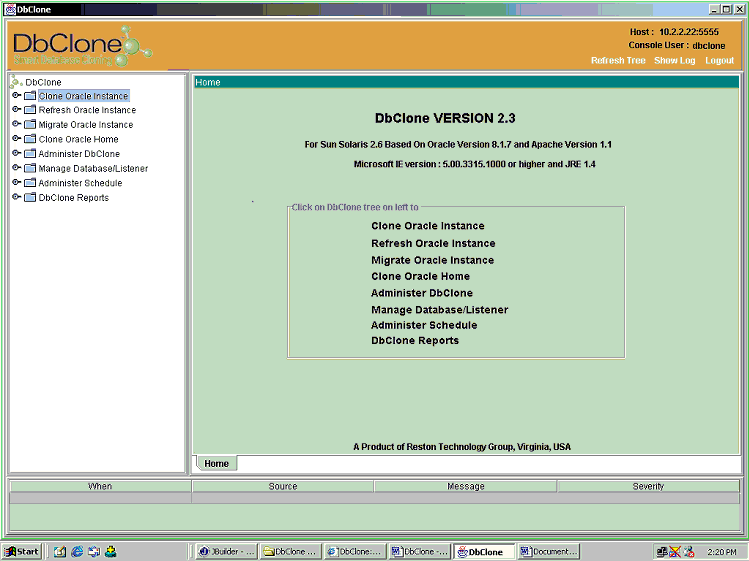Click folder icon beside Clone Oracle Home
The width and height of the screenshot is (749, 561).
pos(30,139)
